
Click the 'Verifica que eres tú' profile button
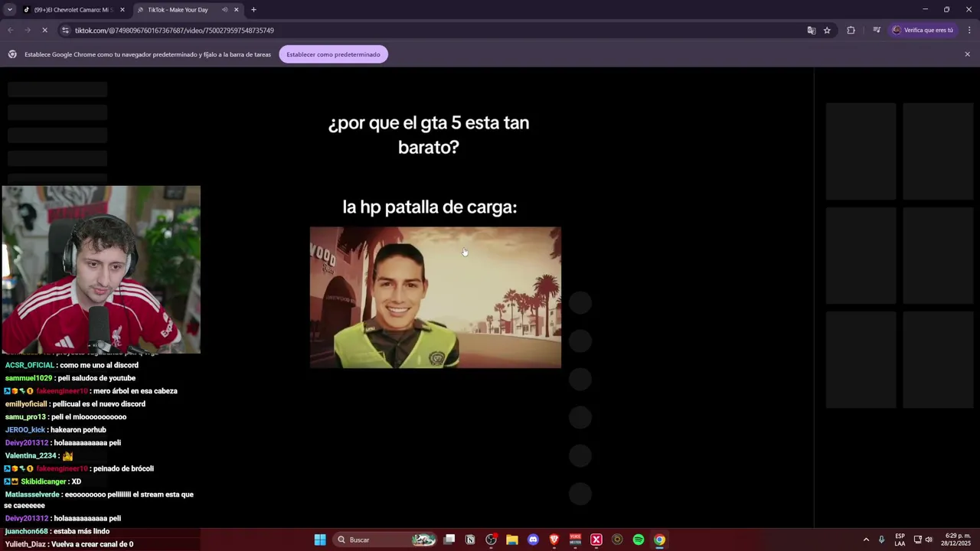click(x=923, y=31)
